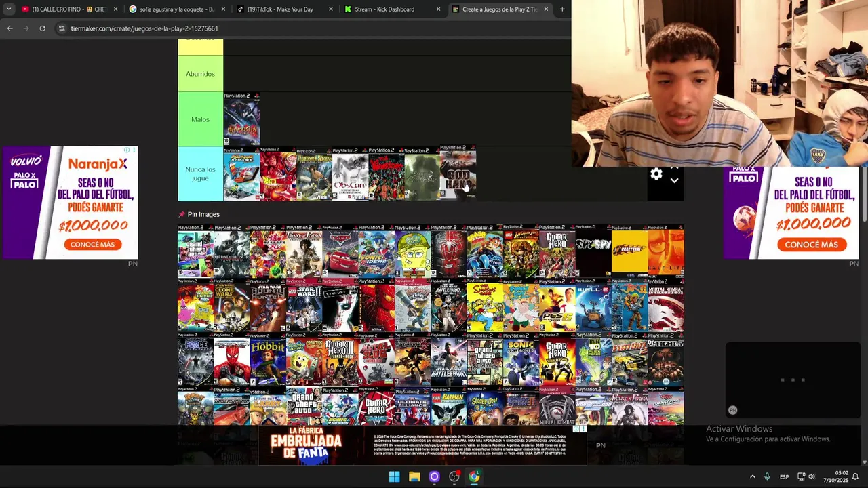The image size is (868, 488).
Task: Select the God Hand cover
Action: (458, 172)
